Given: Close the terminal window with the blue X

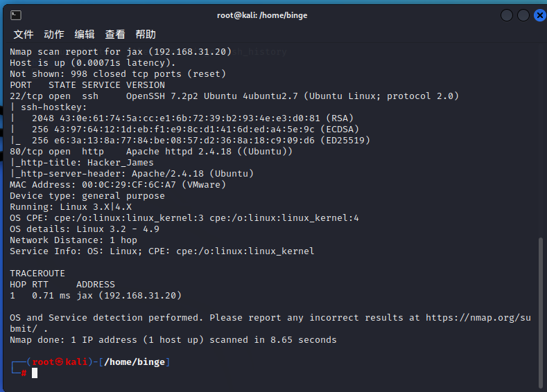Looking at the screenshot, I should (540, 15).
